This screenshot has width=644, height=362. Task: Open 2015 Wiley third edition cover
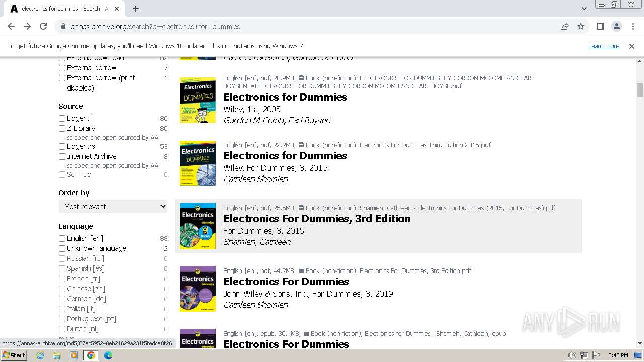(x=198, y=163)
